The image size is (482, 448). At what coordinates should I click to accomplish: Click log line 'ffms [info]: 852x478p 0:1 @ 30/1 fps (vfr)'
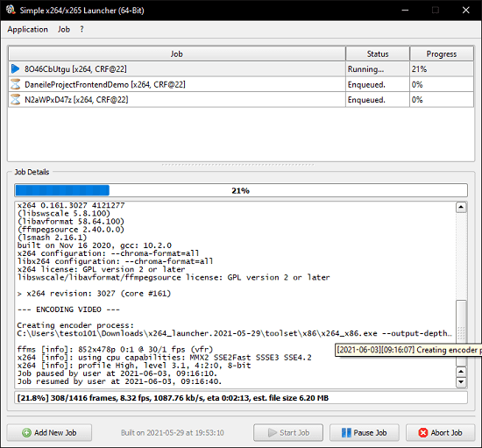[115, 349]
